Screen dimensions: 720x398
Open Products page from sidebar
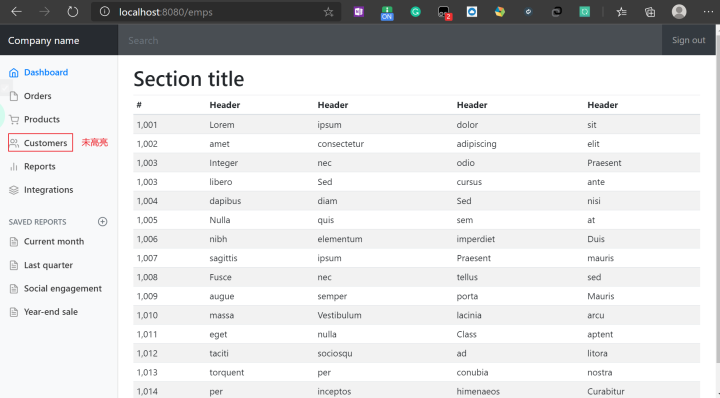pyautogui.click(x=42, y=119)
